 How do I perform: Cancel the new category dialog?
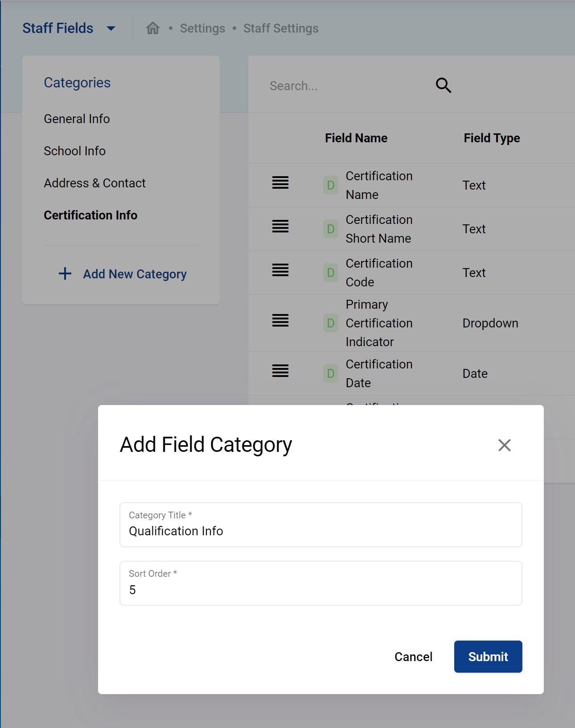413,657
